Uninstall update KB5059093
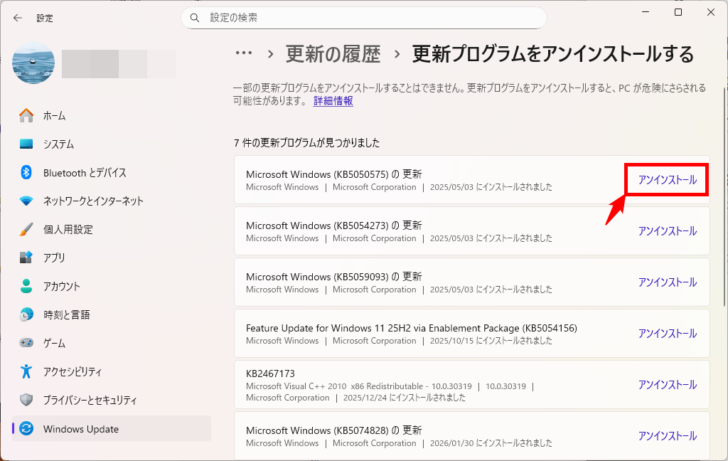The image size is (728, 461). pos(667,282)
